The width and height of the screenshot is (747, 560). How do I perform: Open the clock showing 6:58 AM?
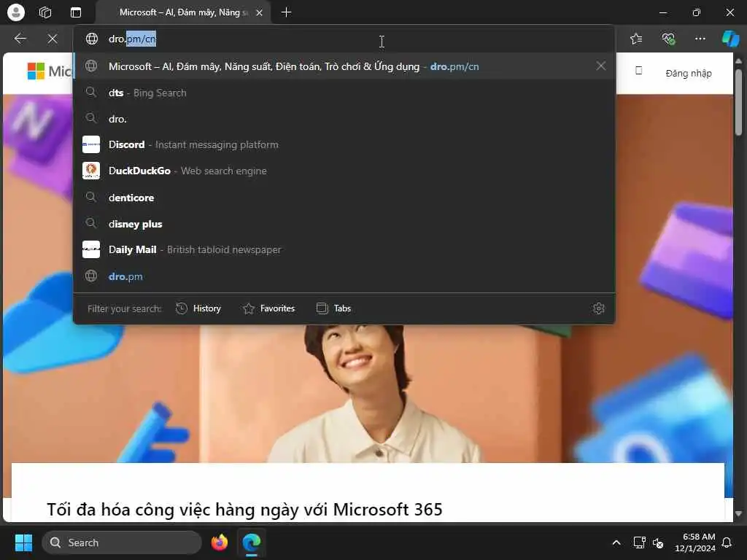[x=695, y=542]
